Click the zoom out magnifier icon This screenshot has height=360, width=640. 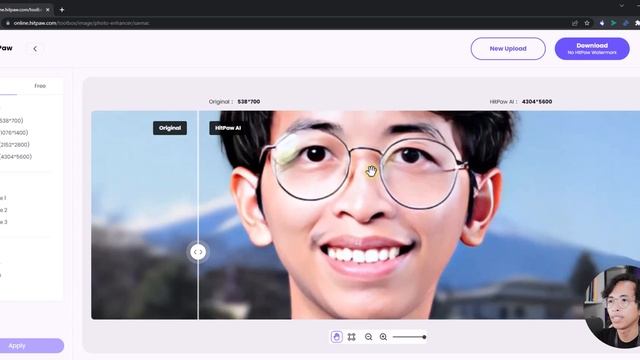point(368,337)
